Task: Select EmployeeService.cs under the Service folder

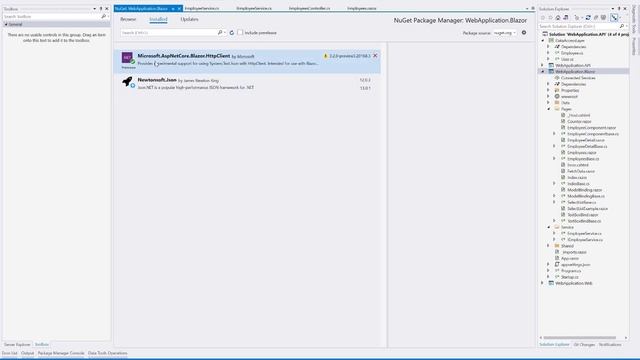Action: [x=584, y=233]
